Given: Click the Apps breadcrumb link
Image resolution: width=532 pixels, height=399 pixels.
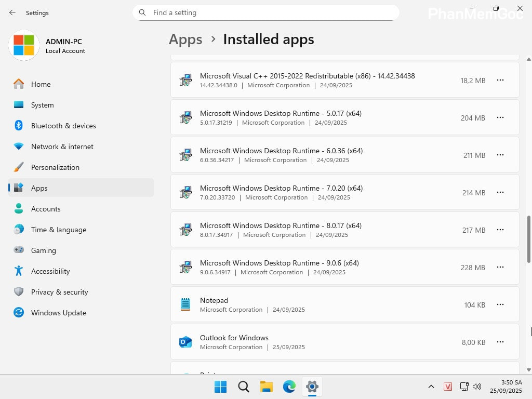Looking at the screenshot, I should click(x=185, y=39).
